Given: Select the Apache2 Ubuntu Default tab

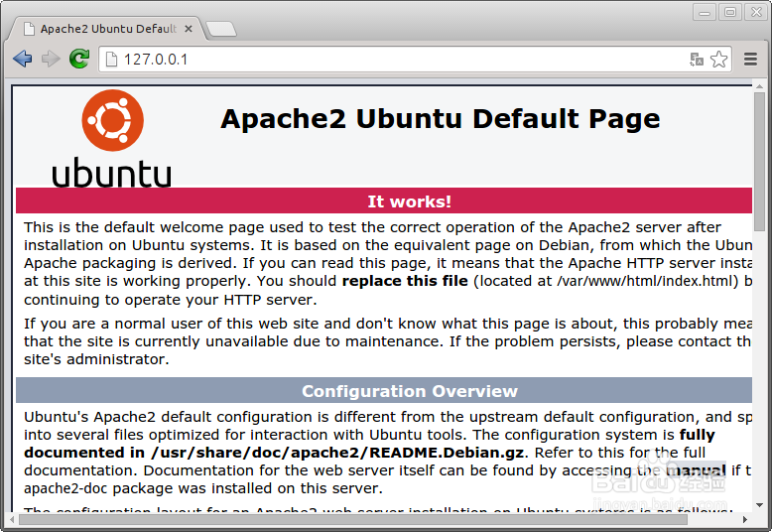Looking at the screenshot, I should (108, 29).
